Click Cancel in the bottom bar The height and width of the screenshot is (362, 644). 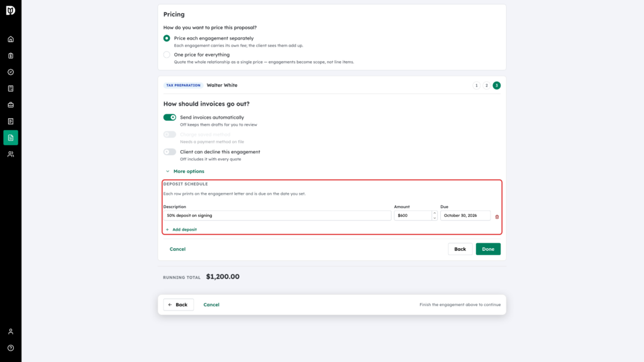211,305
